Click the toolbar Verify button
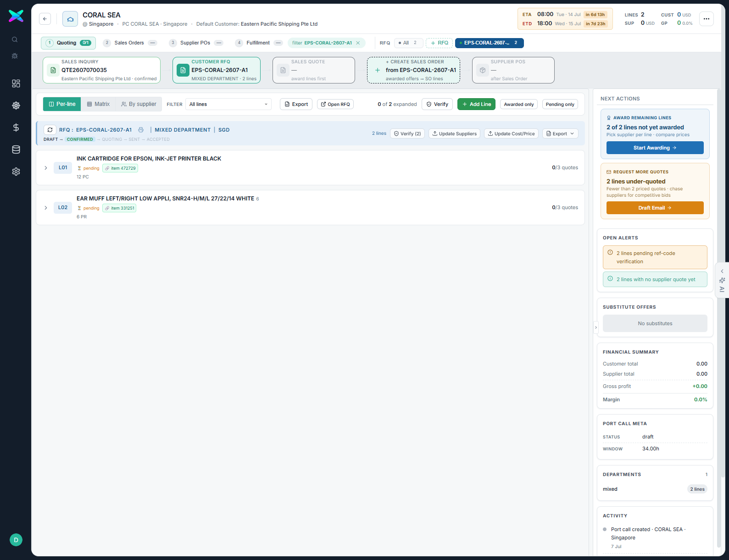The image size is (729, 560). pos(437,104)
